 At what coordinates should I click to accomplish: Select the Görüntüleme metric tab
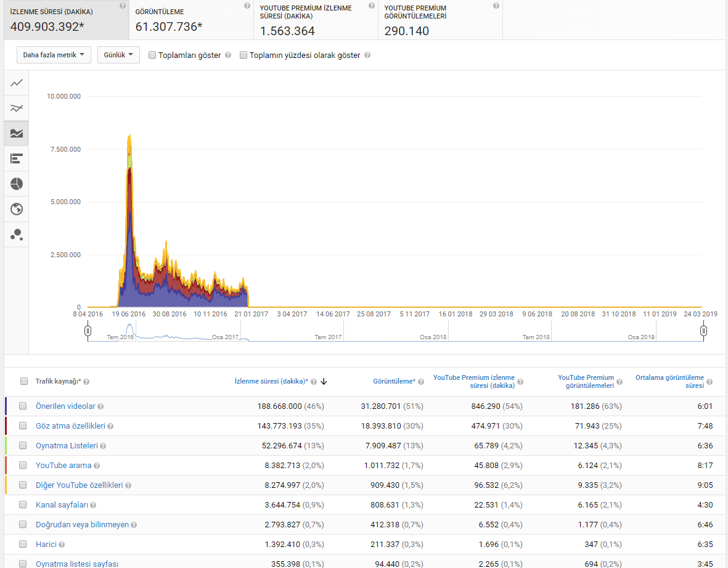click(x=191, y=20)
